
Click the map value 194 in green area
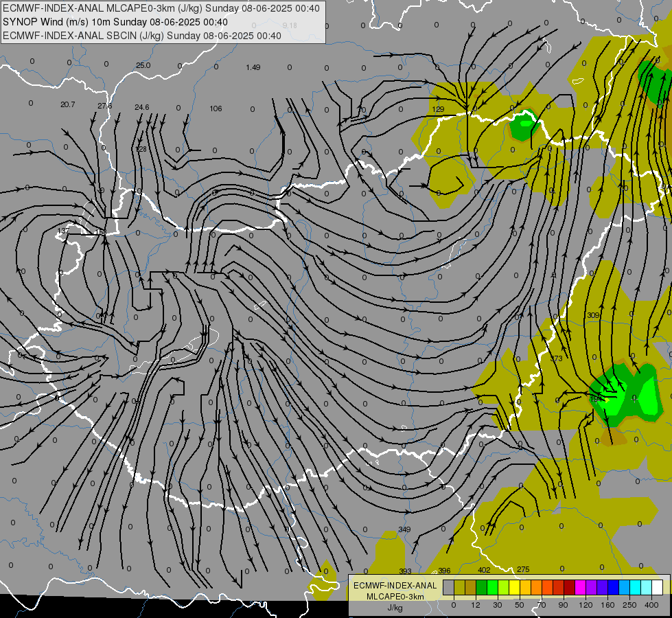tap(596, 399)
